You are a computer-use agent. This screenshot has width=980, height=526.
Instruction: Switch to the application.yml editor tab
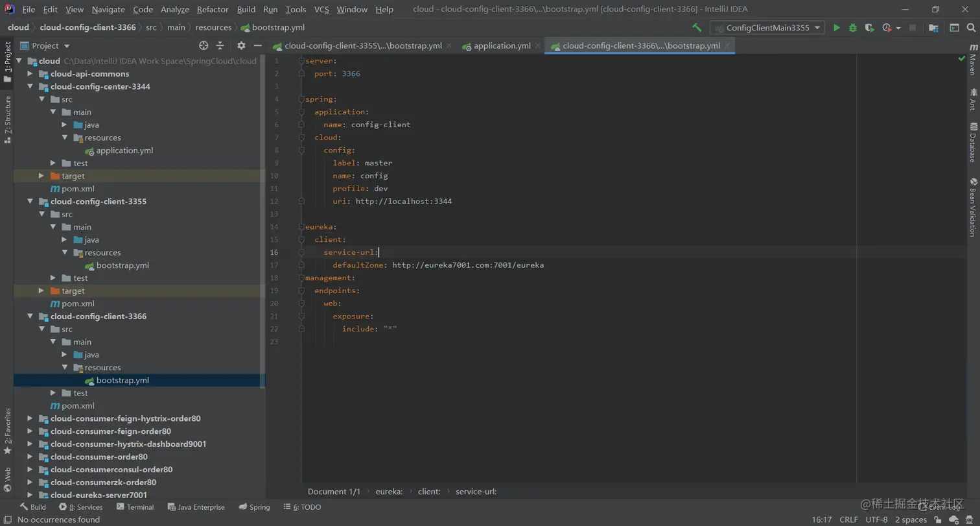[502, 46]
